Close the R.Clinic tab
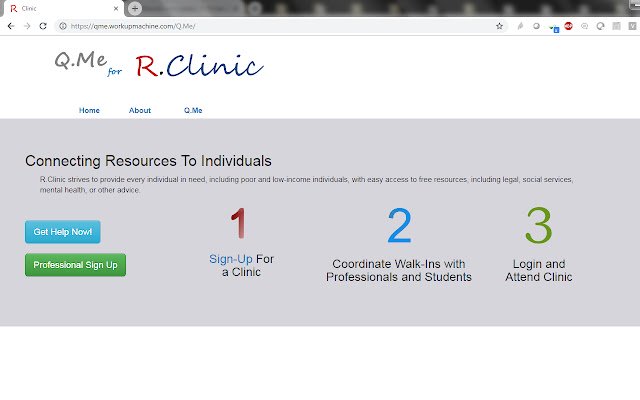The width and height of the screenshot is (640, 400). coord(116,8)
